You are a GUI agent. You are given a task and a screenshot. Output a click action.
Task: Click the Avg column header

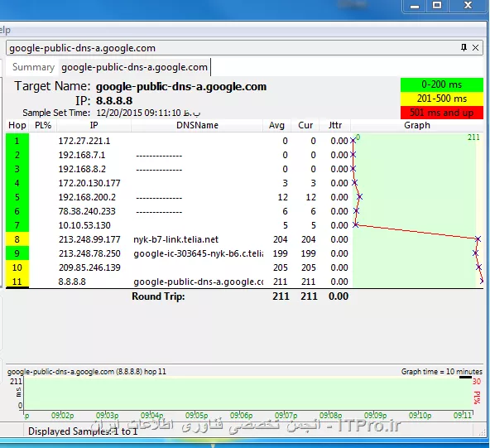pos(277,125)
